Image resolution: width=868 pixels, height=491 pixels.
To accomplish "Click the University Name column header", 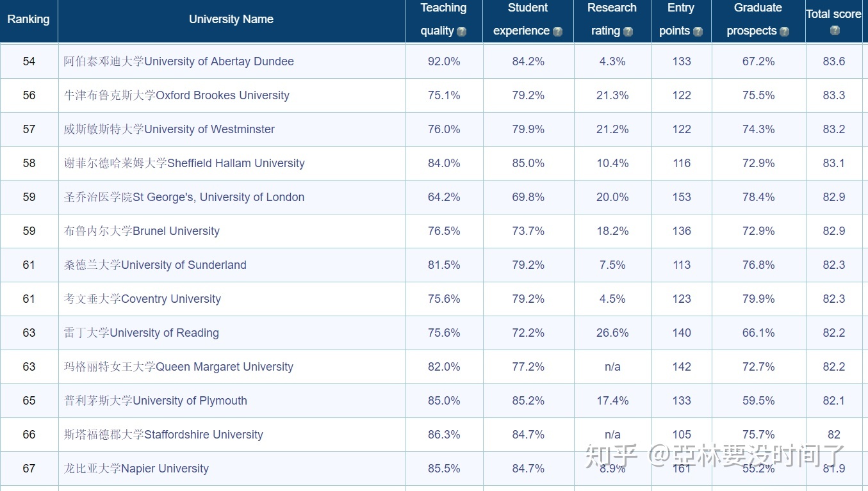I will [x=231, y=19].
